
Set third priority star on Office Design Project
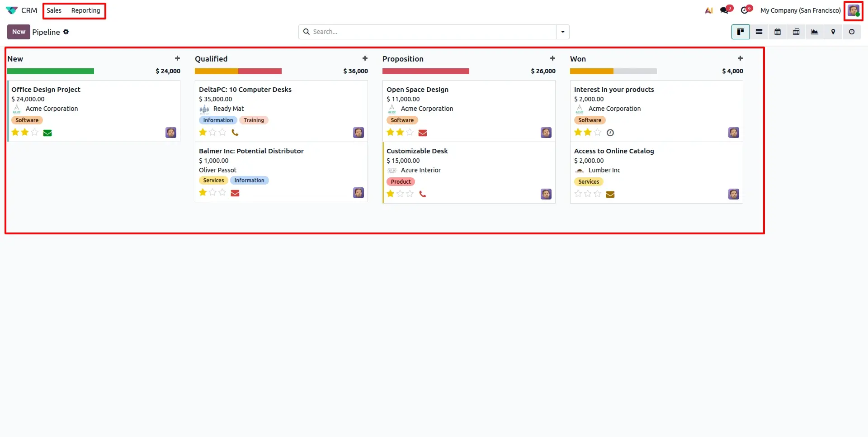click(x=35, y=132)
